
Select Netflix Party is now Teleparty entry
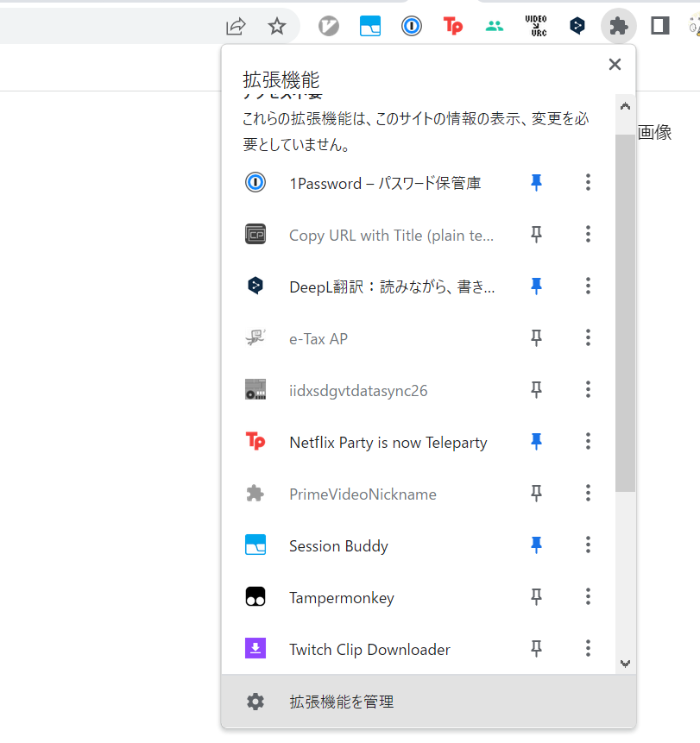coord(388,443)
